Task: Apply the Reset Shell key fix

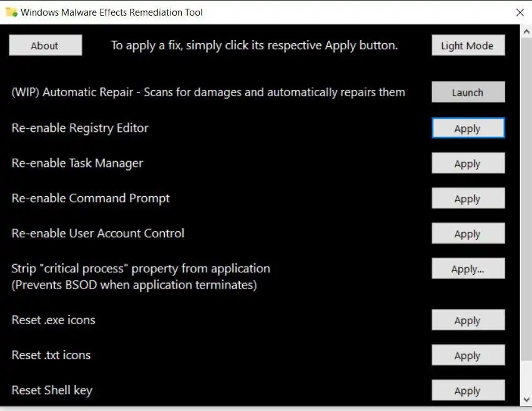Action: tap(468, 391)
